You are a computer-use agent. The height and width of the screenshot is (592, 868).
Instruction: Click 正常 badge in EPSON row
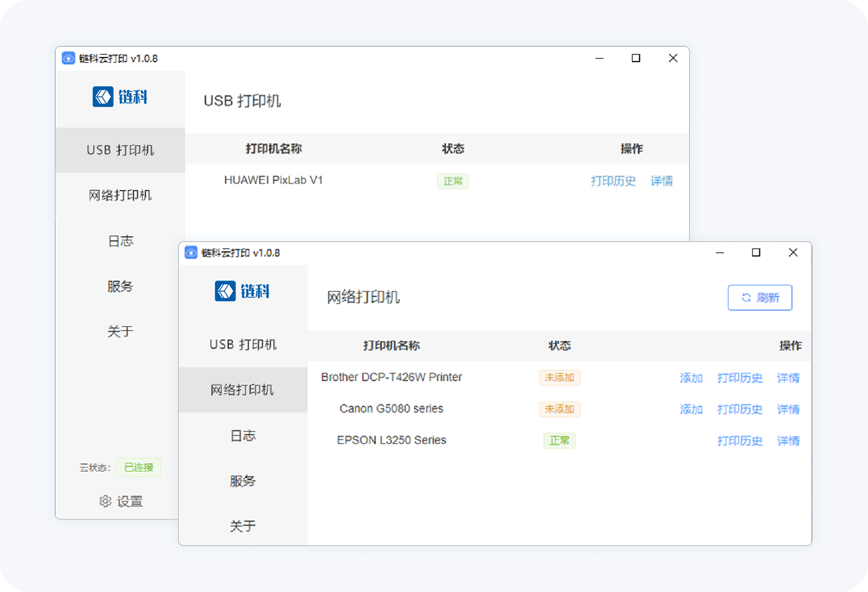(560, 441)
